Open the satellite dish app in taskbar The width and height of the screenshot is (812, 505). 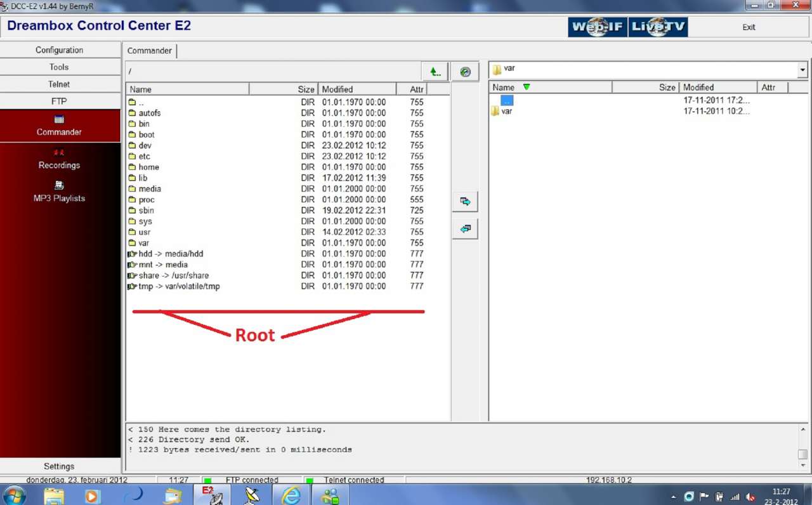coord(252,495)
